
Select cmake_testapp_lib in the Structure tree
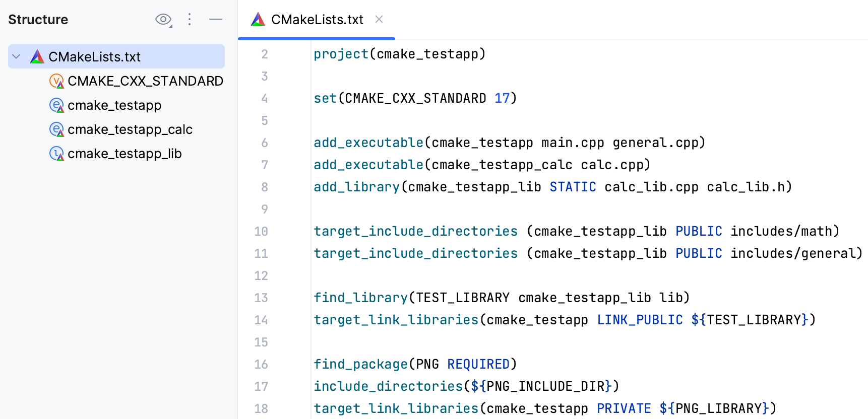point(125,153)
